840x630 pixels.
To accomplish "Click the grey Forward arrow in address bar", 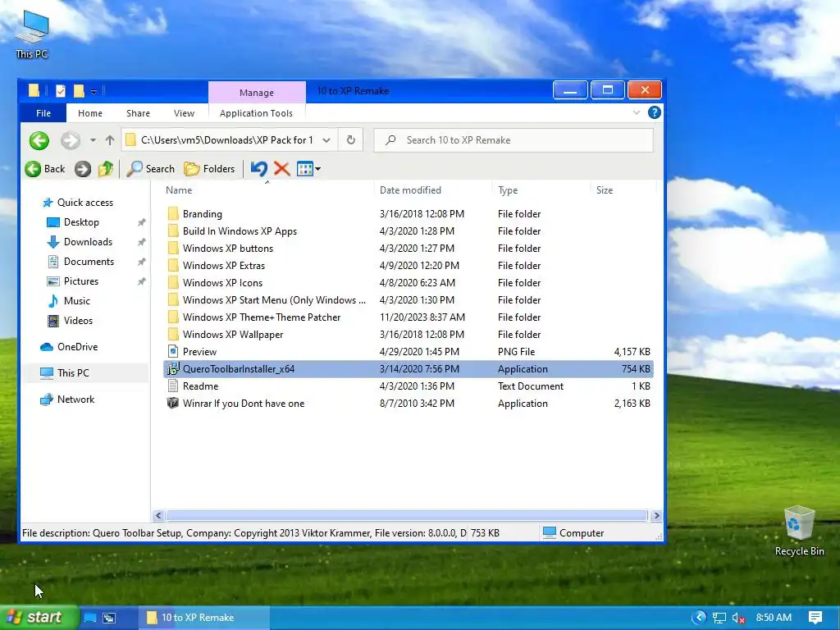I will [71, 141].
